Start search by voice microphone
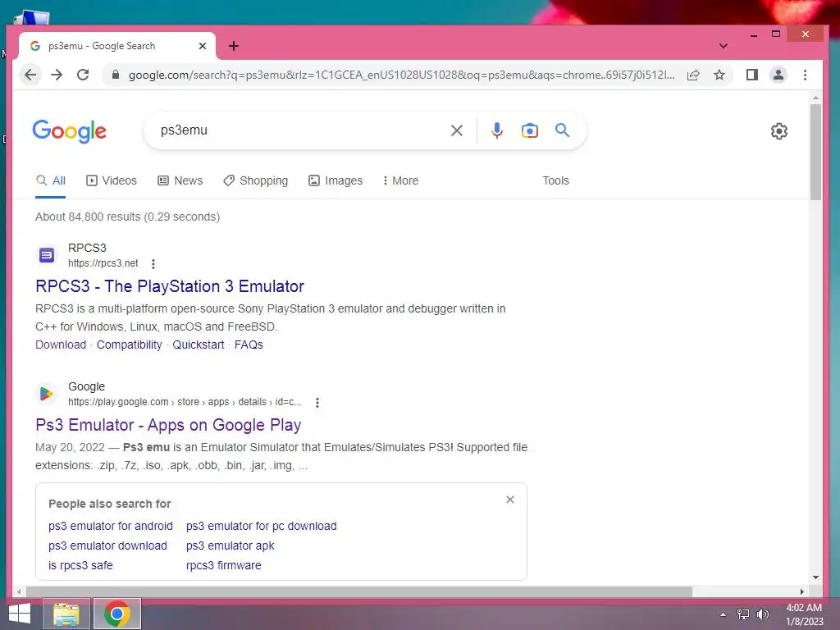Viewport: 840px width, 630px height. point(496,130)
